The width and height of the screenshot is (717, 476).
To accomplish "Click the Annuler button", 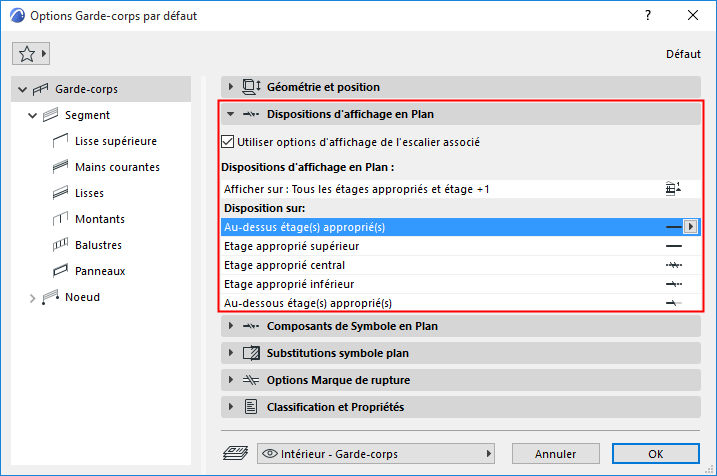I will click(x=555, y=453).
